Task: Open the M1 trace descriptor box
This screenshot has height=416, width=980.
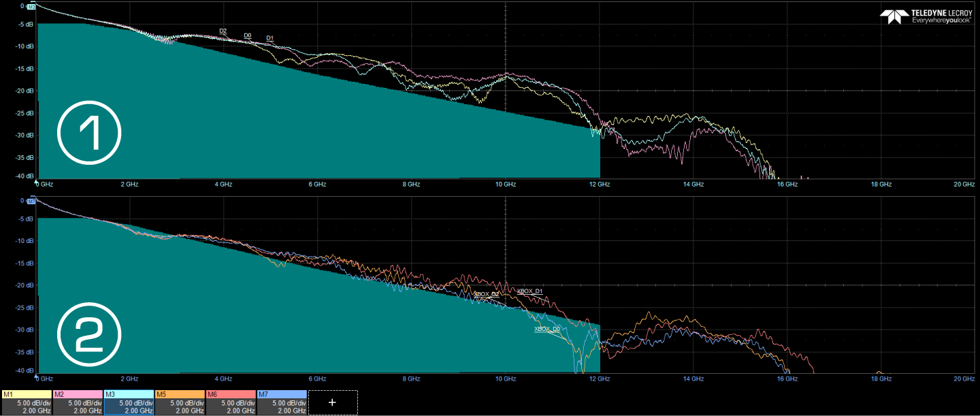Action: [x=27, y=402]
